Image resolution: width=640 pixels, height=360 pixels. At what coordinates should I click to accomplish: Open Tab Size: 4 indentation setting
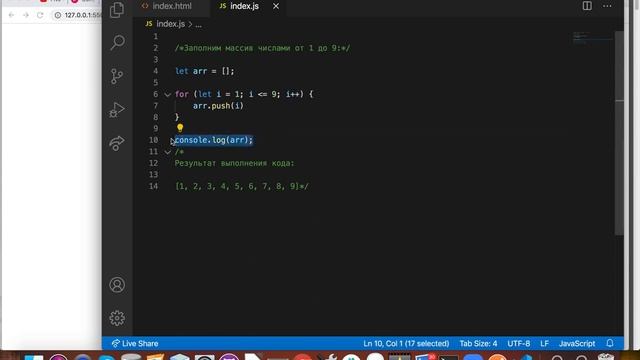pyautogui.click(x=478, y=344)
